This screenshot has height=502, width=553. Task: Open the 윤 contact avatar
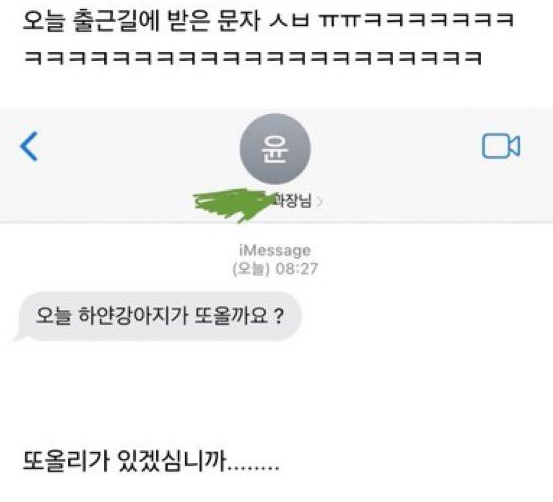pyautogui.click(x=275, y=149)
